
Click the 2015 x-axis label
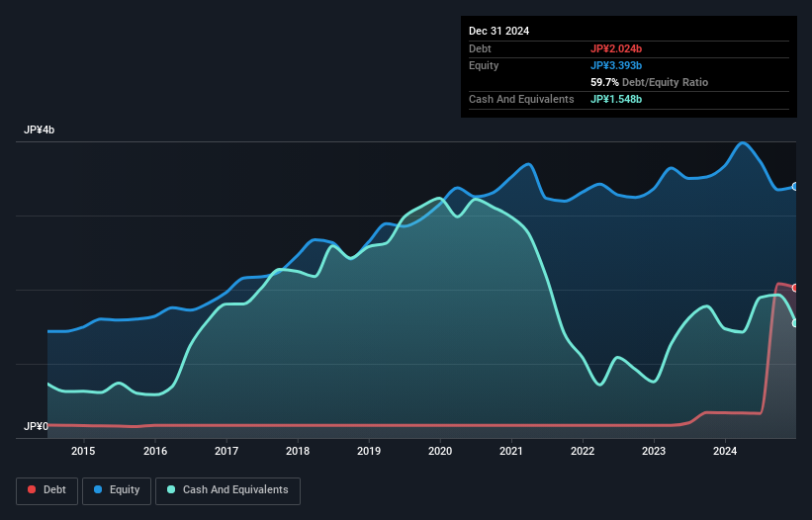(83, 451)
